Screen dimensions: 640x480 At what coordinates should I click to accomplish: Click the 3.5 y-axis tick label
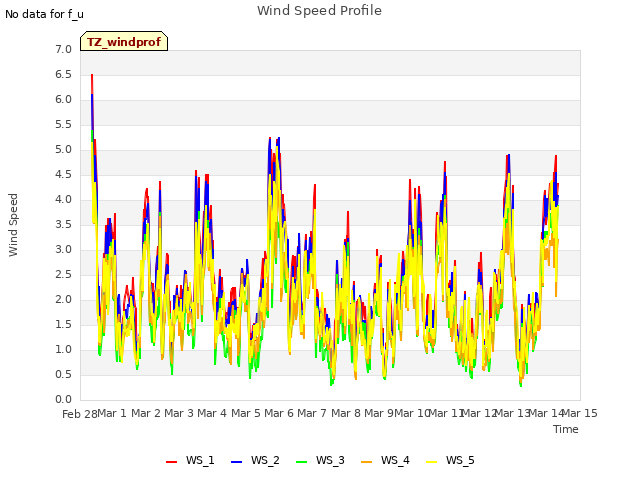click(x=63, y=224)
